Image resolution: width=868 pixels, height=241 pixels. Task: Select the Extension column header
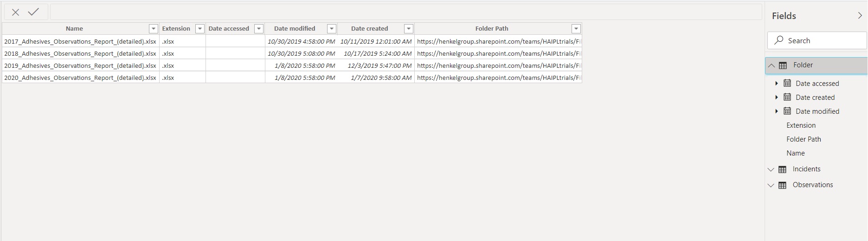click(176, 29)
